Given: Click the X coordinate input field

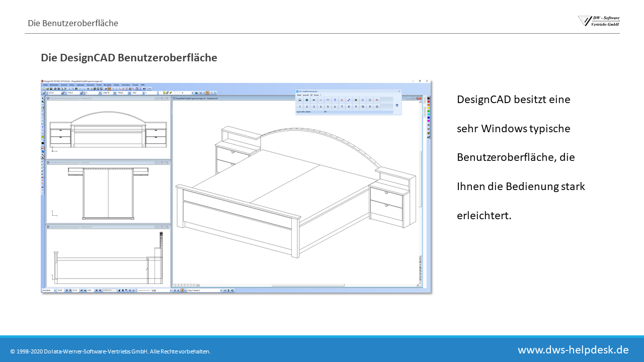Looking at the screenshot, I should click(x=54, y=93).
